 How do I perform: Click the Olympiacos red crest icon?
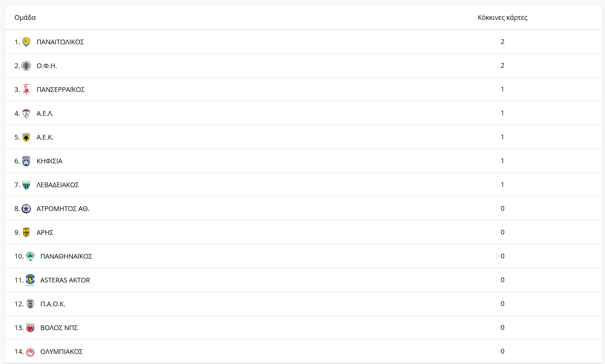click(30, 352)
